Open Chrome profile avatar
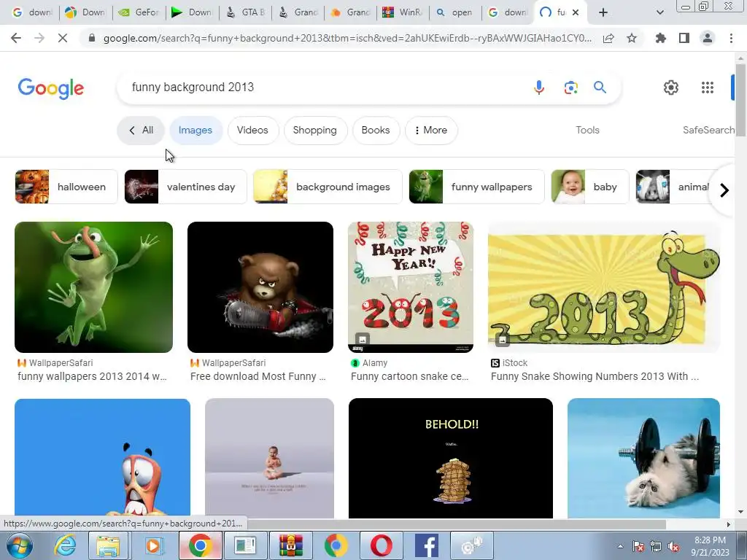The image size is (747, 560). (x=708, y=38)
